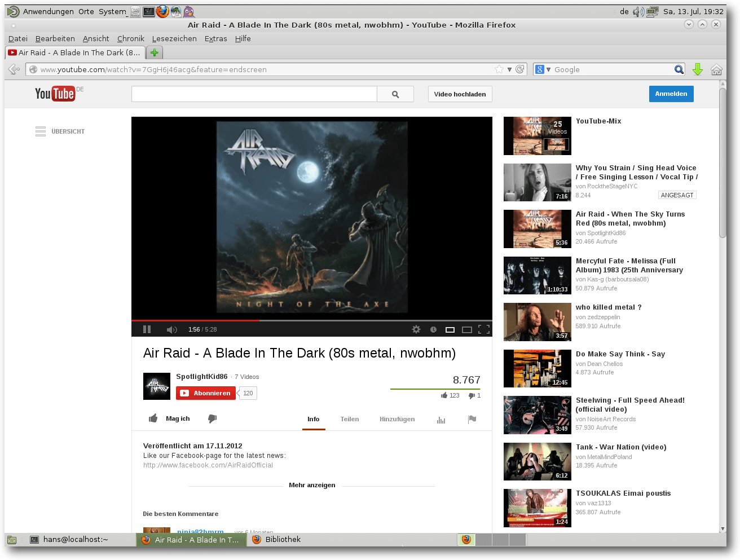This screenshot has height=560, width=740.
Task: Open the YouTube-Mix playlist thumbnail
Action: pyautogui.click(x=538, y=136)
